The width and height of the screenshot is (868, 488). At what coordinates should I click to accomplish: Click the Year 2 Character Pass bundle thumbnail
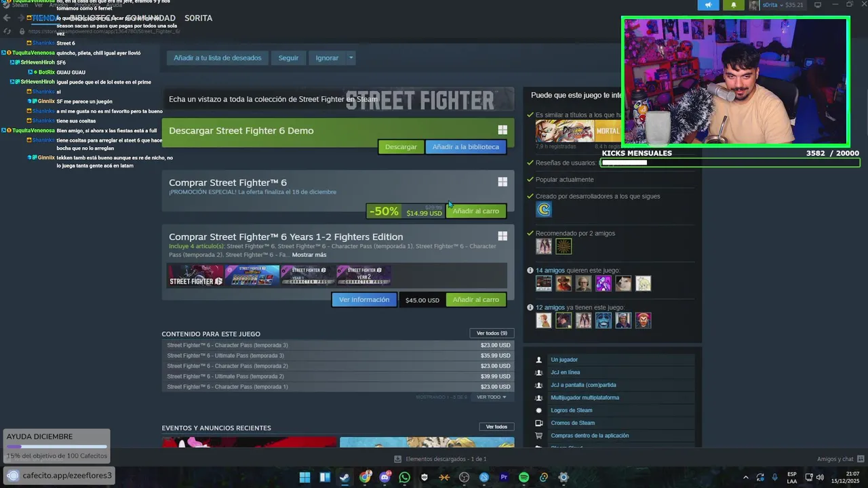[x=364, y=275]
